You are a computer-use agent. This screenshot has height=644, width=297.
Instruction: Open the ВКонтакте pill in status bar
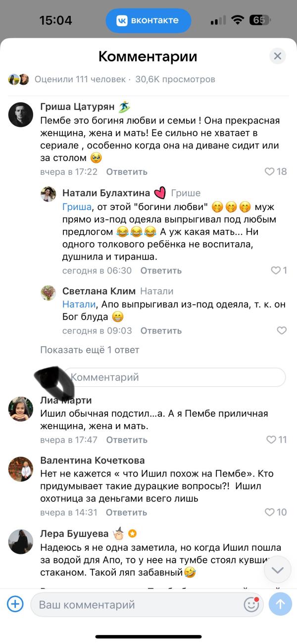click(x=148, y=21)
